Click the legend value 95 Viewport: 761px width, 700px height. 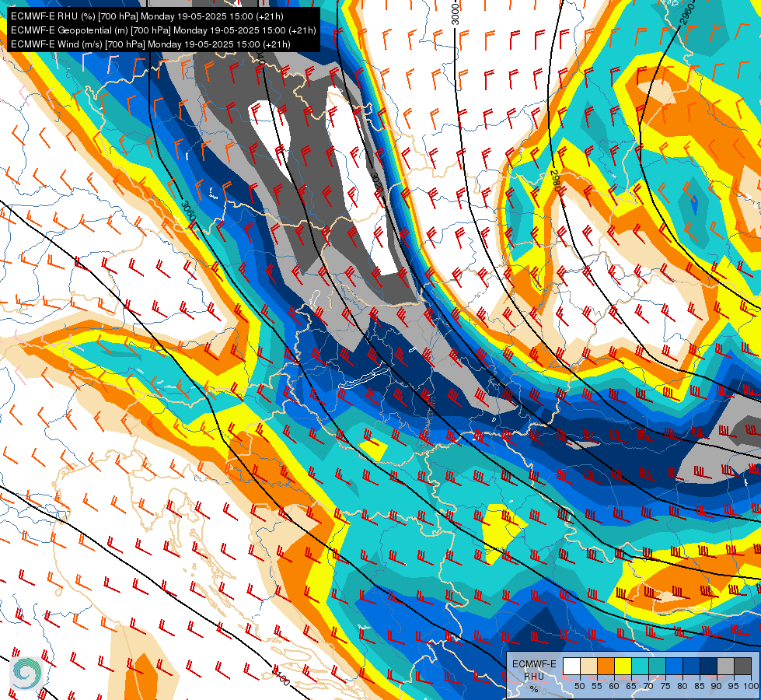tap(733, 686)
